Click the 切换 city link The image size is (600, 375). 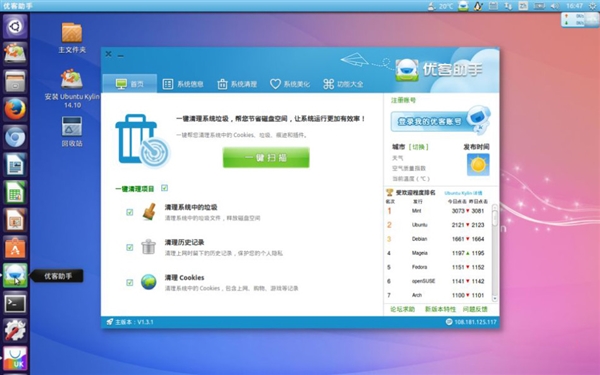click(x=419, y=147)
